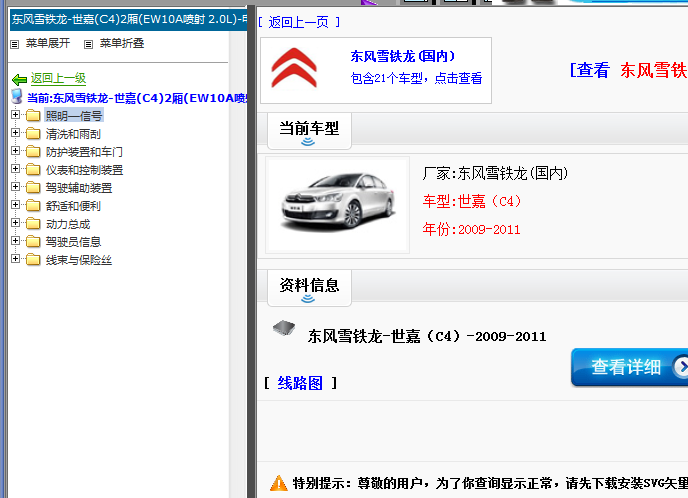Click the current-node icon beside 当前:东风雪铁龙
The width and height of the screenshot is (688, 498).
17,97
